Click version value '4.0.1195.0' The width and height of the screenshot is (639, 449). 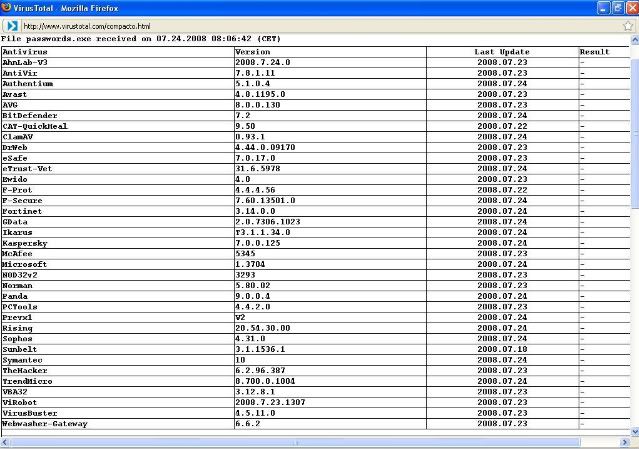(x=260, y=94)
